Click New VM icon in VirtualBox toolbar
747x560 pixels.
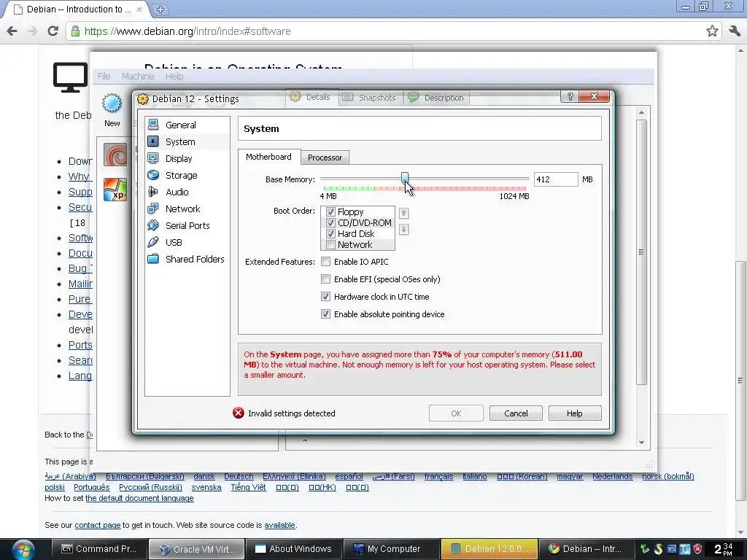pyautogui.click(x=112, y=103)
